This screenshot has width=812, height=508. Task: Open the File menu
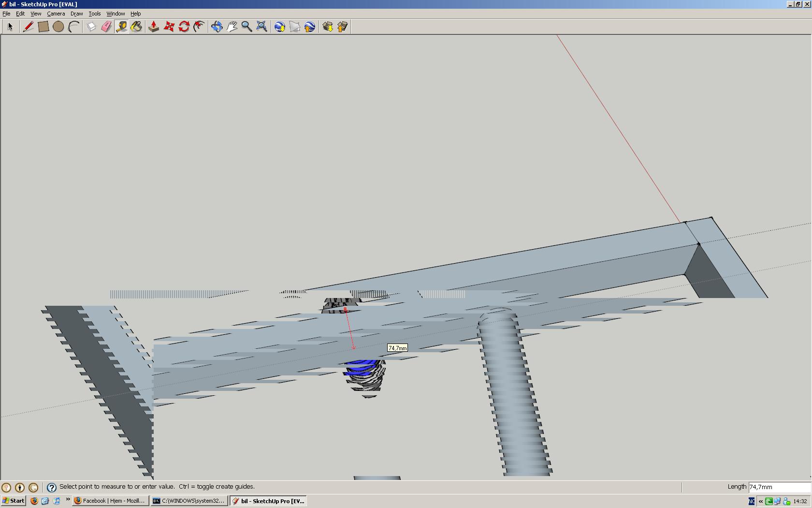click(x=6, y=14)
